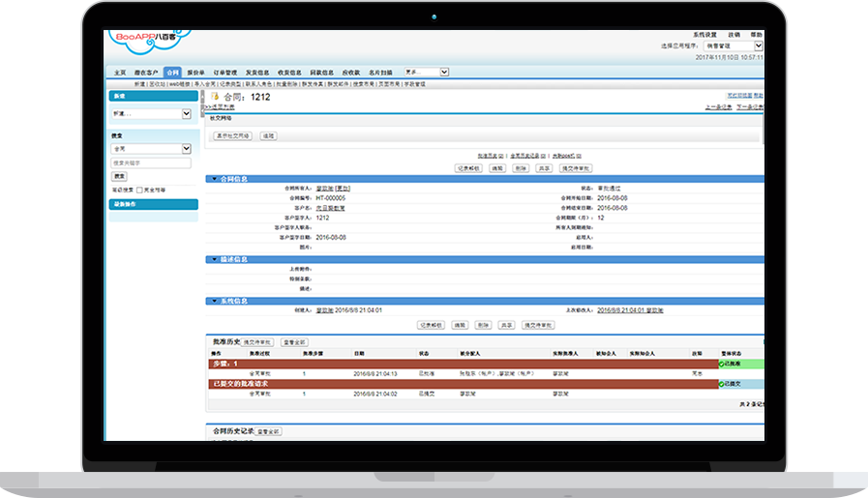
Task: Go to the 收货信息 tab
Action: coord(289,73)
